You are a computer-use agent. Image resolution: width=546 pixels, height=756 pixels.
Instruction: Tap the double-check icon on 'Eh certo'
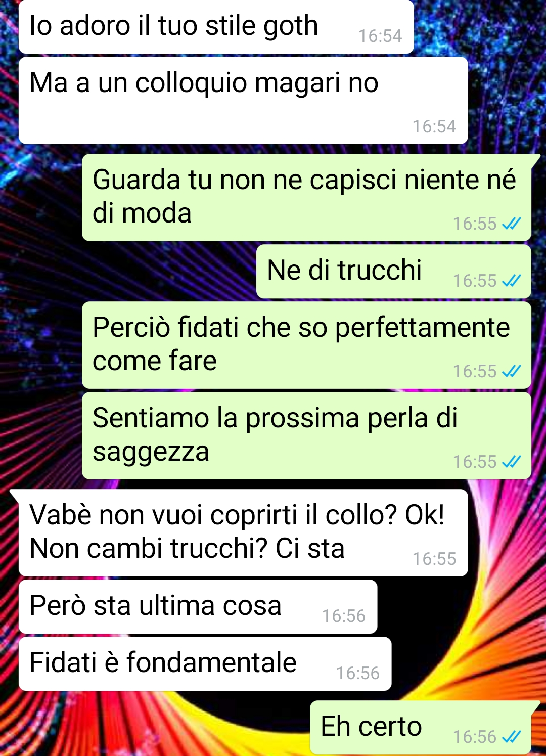pyautogui.click(x=511, y=737)
